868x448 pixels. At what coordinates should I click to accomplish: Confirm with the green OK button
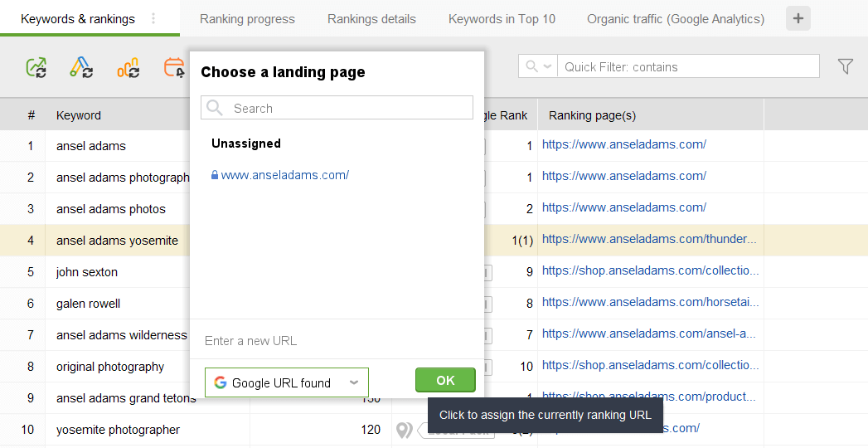point(445,381)
